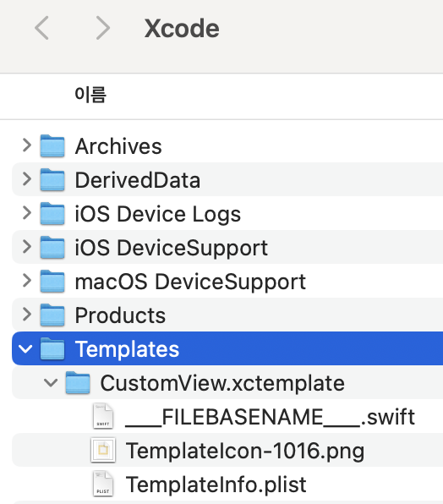Click the iOS DeviceSupport folder icon
443x504 pixels.
52,247
